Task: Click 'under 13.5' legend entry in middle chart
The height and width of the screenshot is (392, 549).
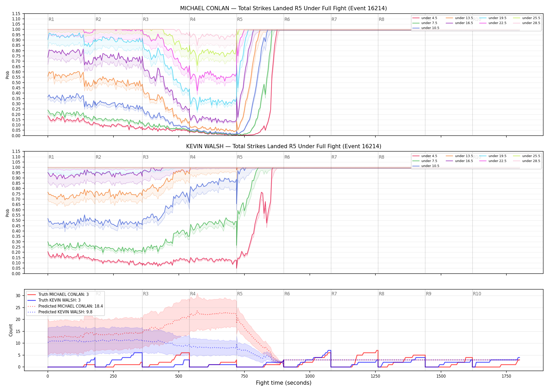Action: pos(459,156)
